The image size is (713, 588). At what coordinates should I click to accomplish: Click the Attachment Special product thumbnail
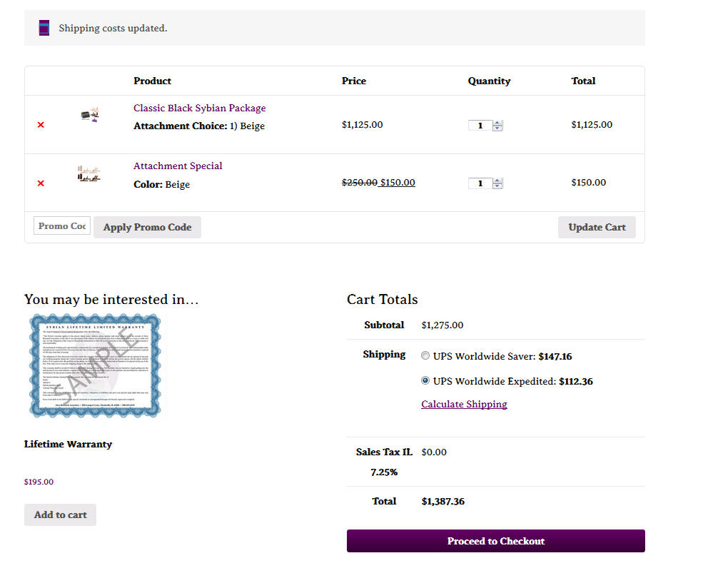[x=89, y=173]
